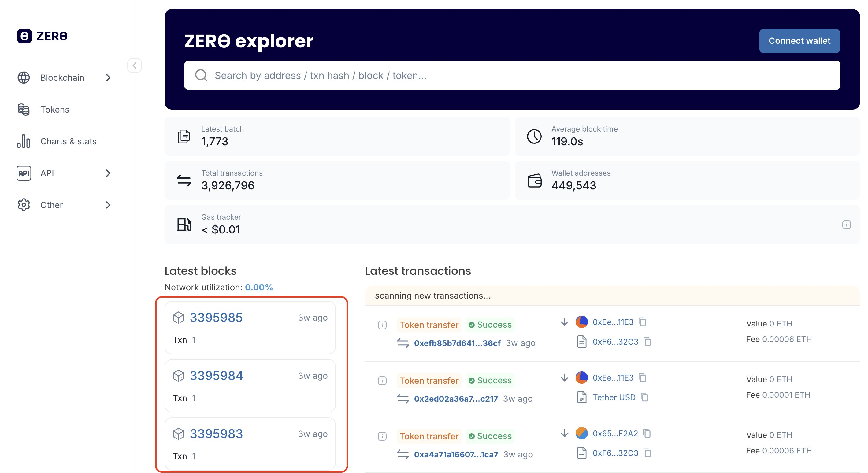Screen dimensions: 868x473
Task: Collapse the sidebar with the arrow toggle
Action: click(x=135, y=65)
